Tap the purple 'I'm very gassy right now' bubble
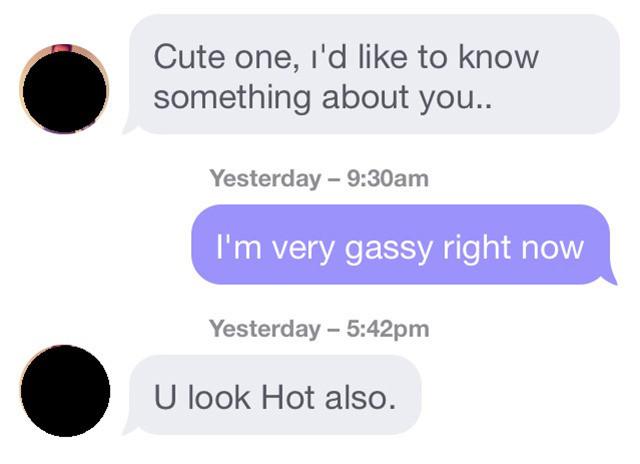Image resolution: width=640 pixels, height=464 pixels. pyautogui.click(x=403, y=244)
